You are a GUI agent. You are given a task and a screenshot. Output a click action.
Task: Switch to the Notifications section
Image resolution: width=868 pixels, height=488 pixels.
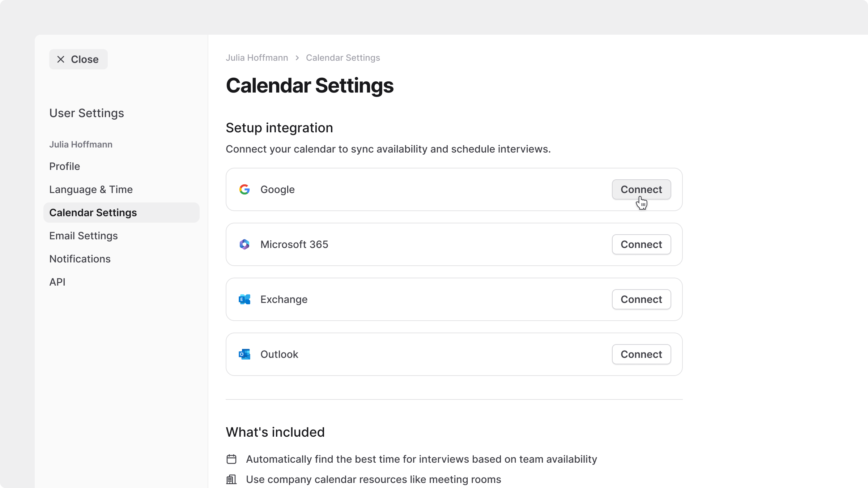coord(80,259)
